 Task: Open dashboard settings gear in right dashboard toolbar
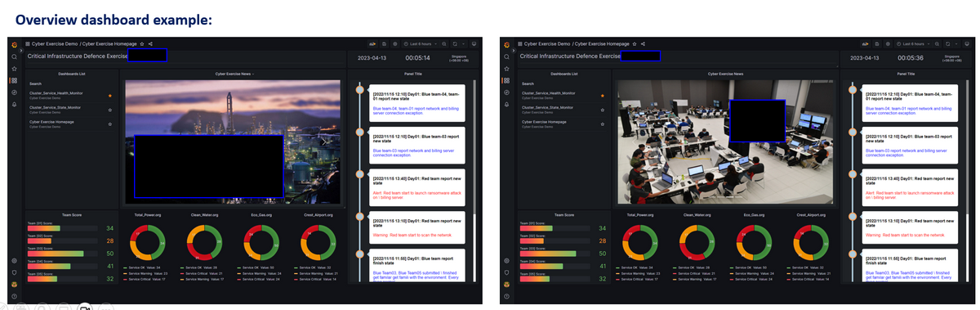[x=888, y=44]
